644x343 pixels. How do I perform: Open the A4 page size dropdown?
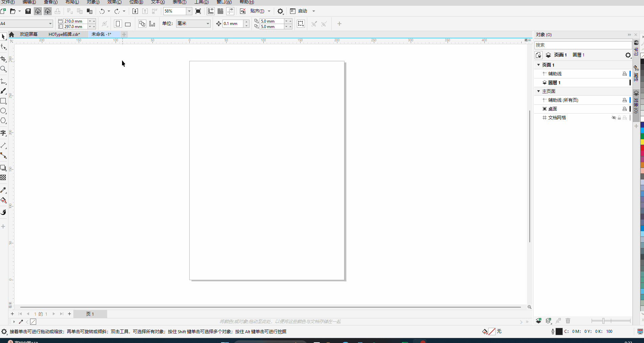click(50, 24)
